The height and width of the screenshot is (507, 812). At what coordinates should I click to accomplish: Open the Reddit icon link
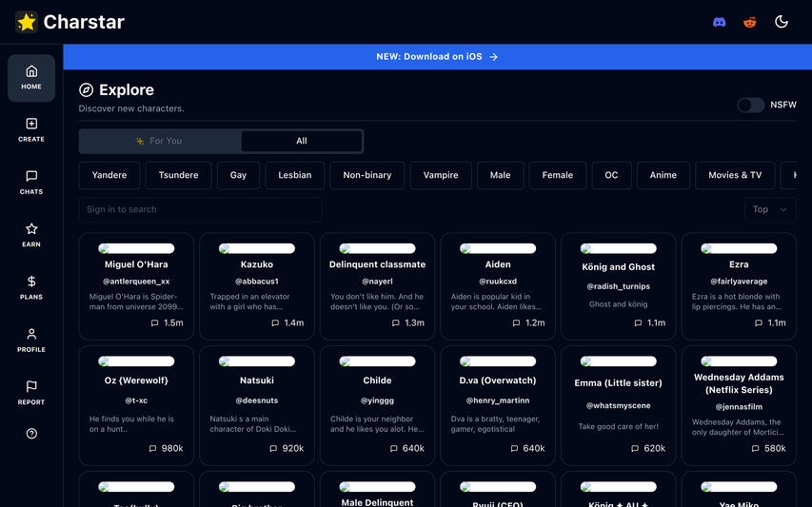click(750, 22)
